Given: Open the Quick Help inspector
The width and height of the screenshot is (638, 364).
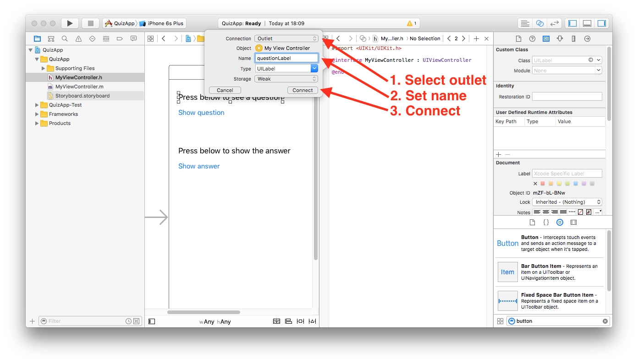Looking at the screenshot, I should [532, 39].
